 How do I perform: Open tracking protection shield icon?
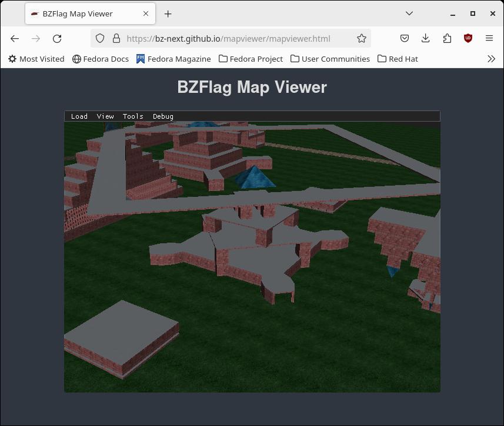pos(100,39)
